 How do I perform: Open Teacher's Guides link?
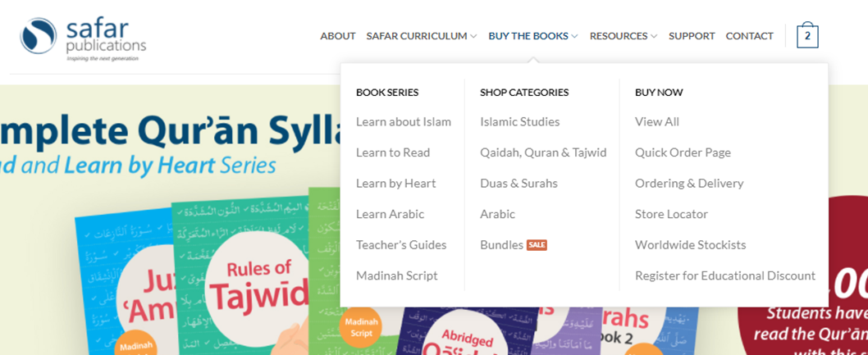401,245
